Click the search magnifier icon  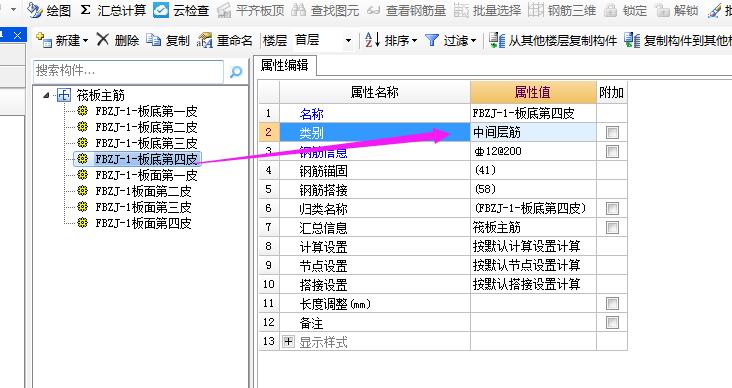tap(236, 72)
